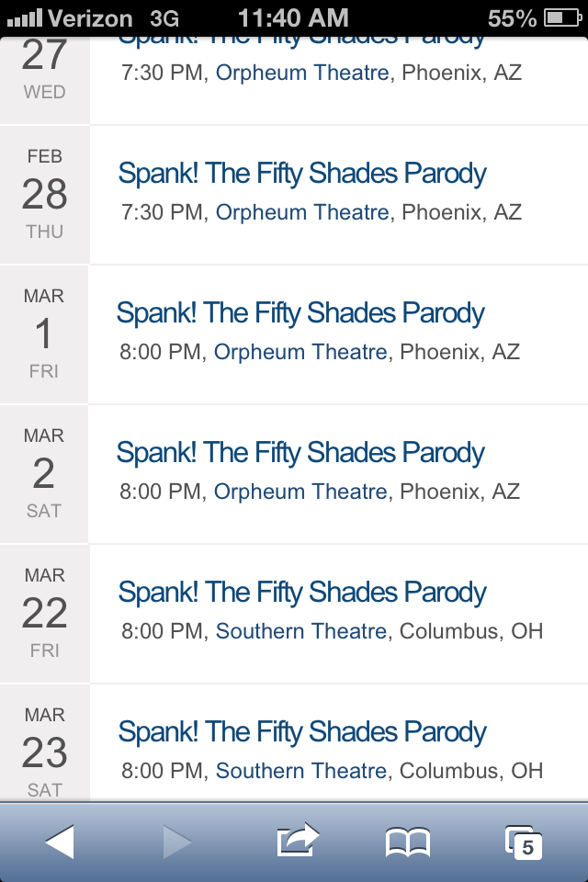
Task: Tap the Safari forward arrow
Action: [x=177, y=842]
